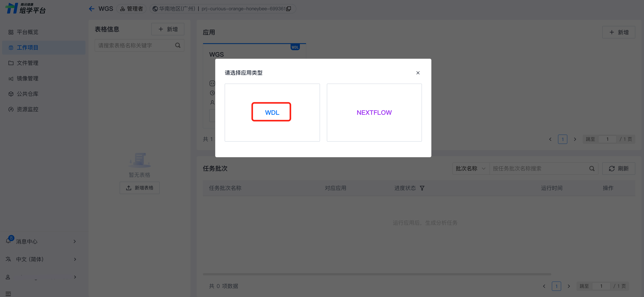
Task: Click the filter icon beside 进度状态
Action: pos(422,188)
